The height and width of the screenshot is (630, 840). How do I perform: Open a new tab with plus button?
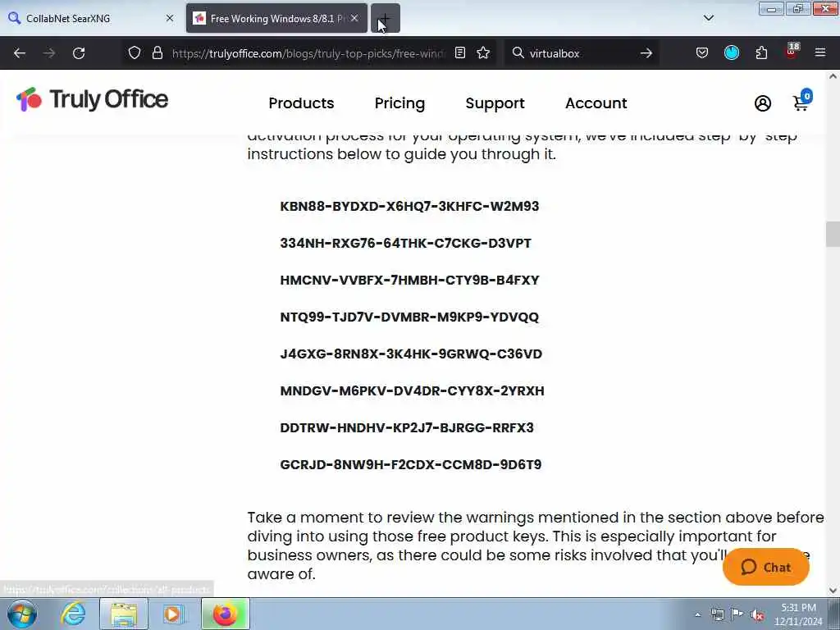click(386, 19)
